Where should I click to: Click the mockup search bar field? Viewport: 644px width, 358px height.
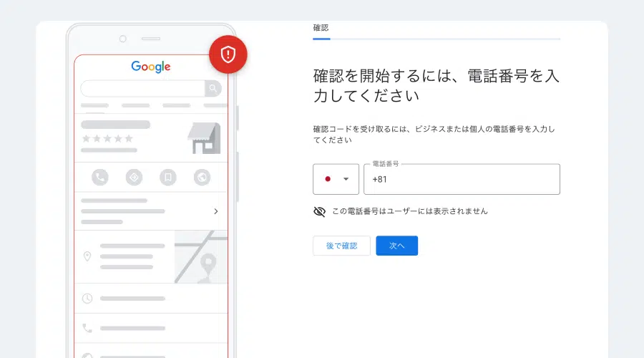point(142,88)
